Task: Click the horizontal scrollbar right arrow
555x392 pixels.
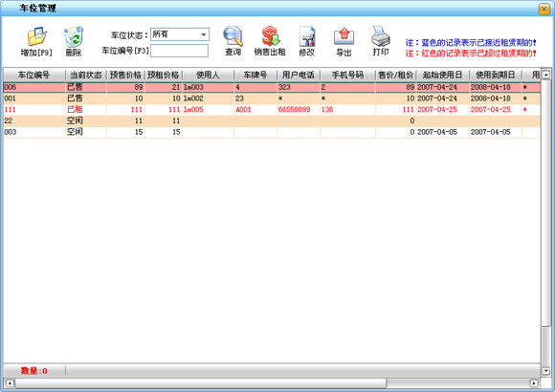Action: tap(534, 382)
